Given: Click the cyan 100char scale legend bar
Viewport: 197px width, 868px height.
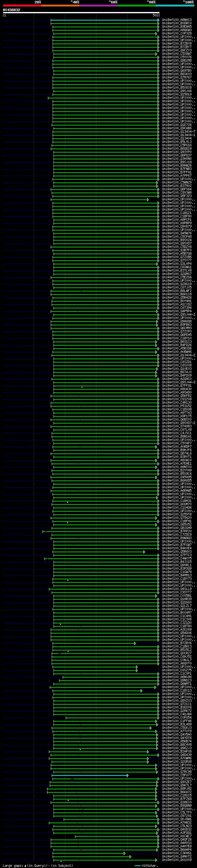Looking at the screenshot, I should (137, 866).
